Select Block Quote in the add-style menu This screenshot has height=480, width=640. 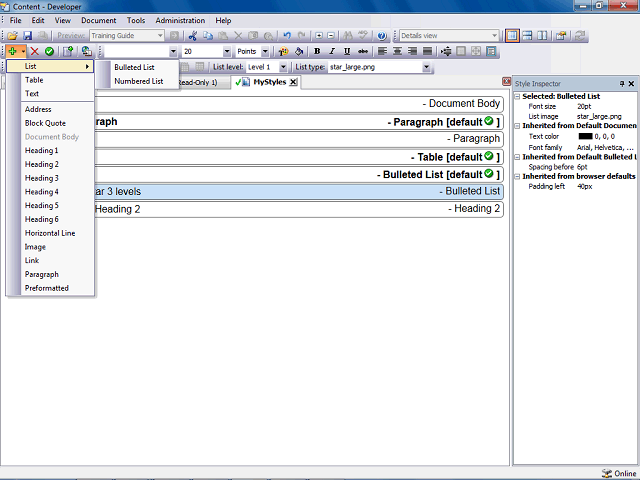pos(45,123)
